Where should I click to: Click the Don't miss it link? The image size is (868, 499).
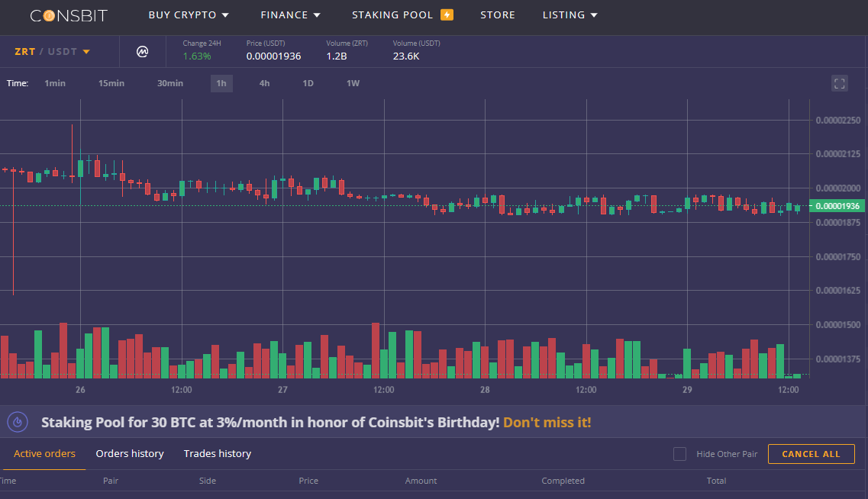point(547,421)
